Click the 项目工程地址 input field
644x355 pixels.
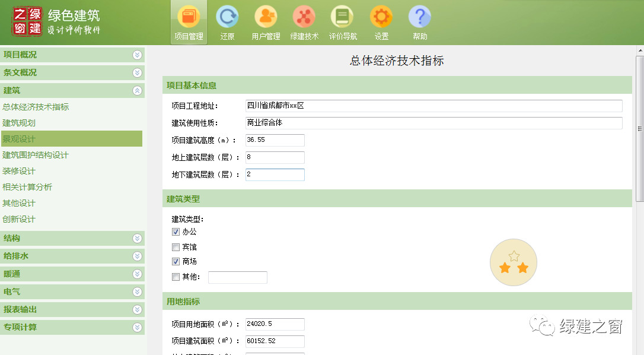click(x=433, y=106)
